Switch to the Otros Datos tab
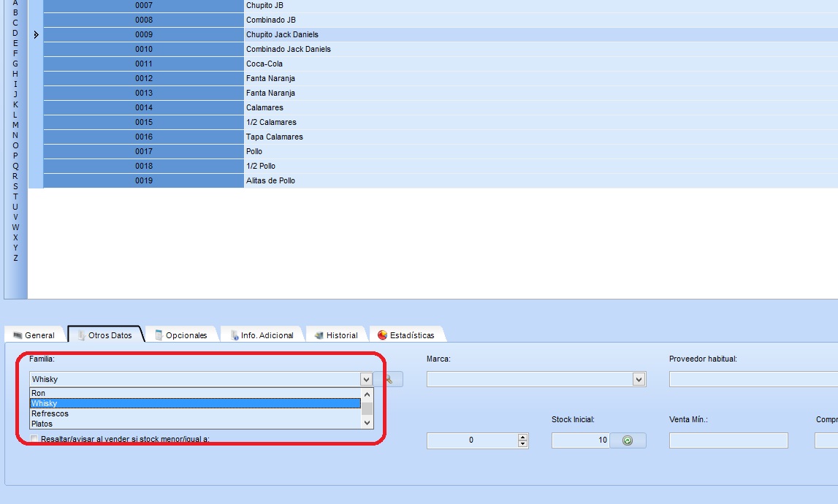Screen dimensions: 838x504 105,335
